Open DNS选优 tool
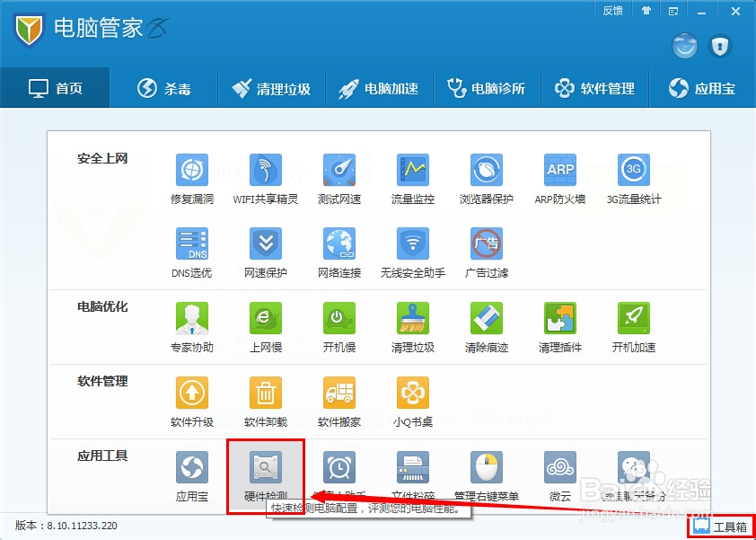The image size is (756, 540). [192, 253]
